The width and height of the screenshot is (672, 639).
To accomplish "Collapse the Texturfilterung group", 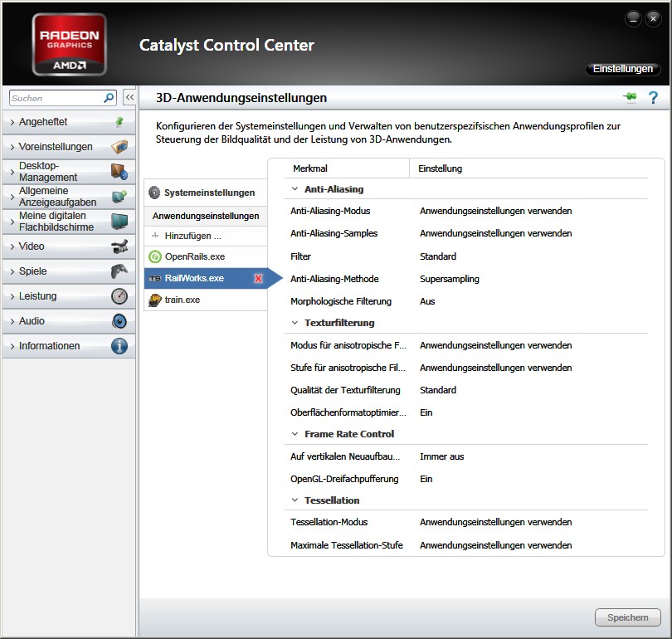I will pos(295,323).
